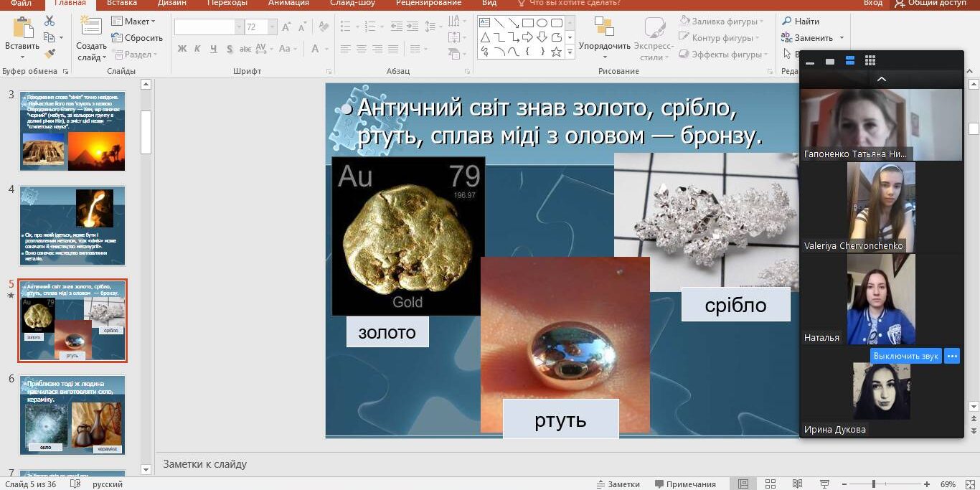Switch Zoom panel to gallery grid view
Image resolution: width=980 pixels, height=490 pixels.
click(870, 61)
